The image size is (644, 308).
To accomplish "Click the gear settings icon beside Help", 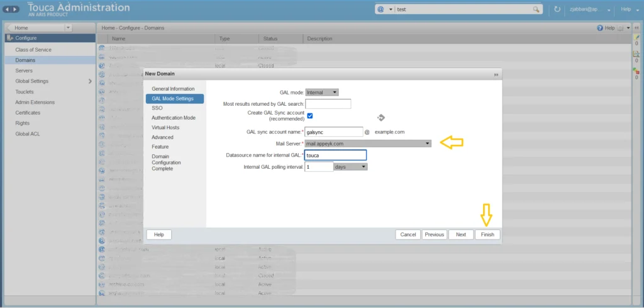I will click(x=620, y=28).
